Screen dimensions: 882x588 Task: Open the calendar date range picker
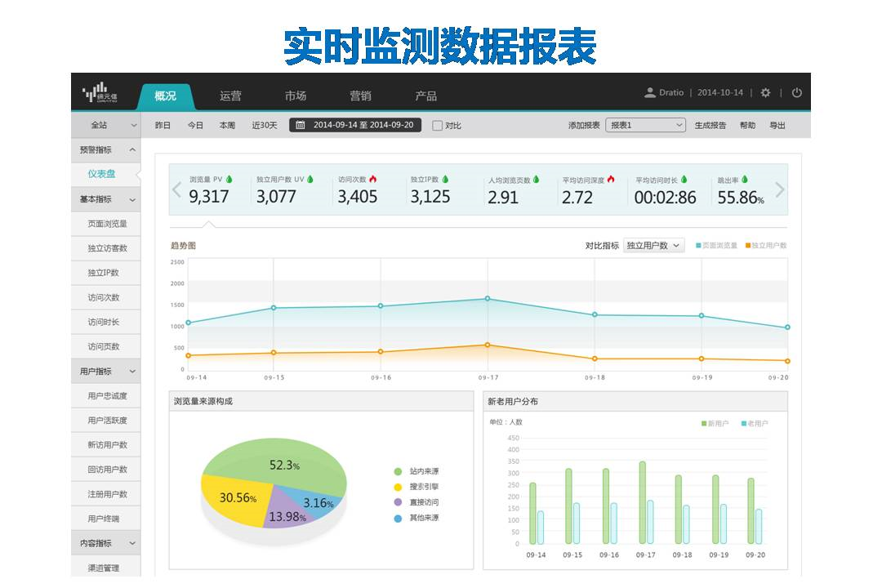click(301, 125)
